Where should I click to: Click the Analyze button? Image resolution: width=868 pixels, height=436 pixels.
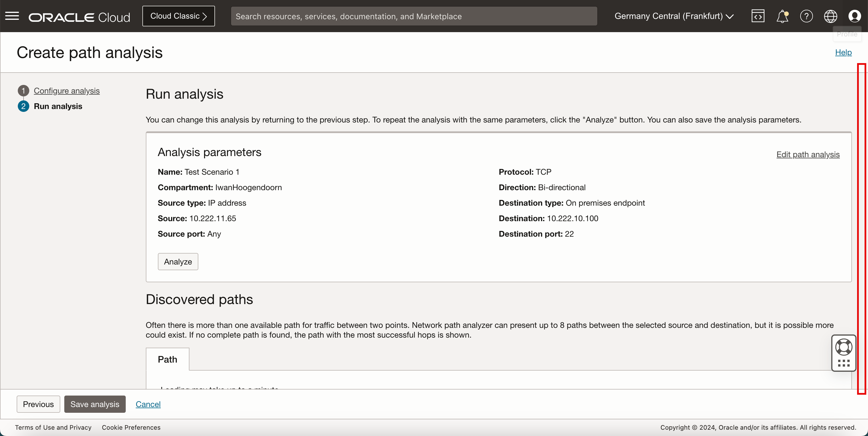178,262
